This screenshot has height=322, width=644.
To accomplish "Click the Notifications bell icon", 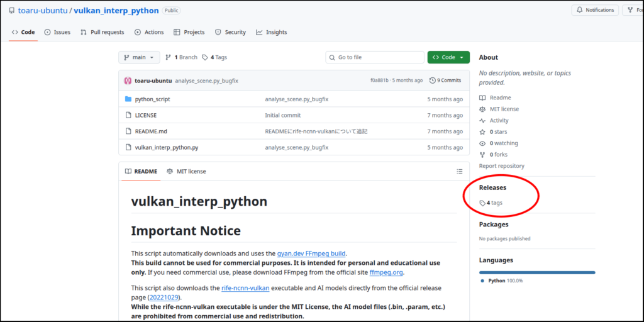I will (x=579, y=10).
